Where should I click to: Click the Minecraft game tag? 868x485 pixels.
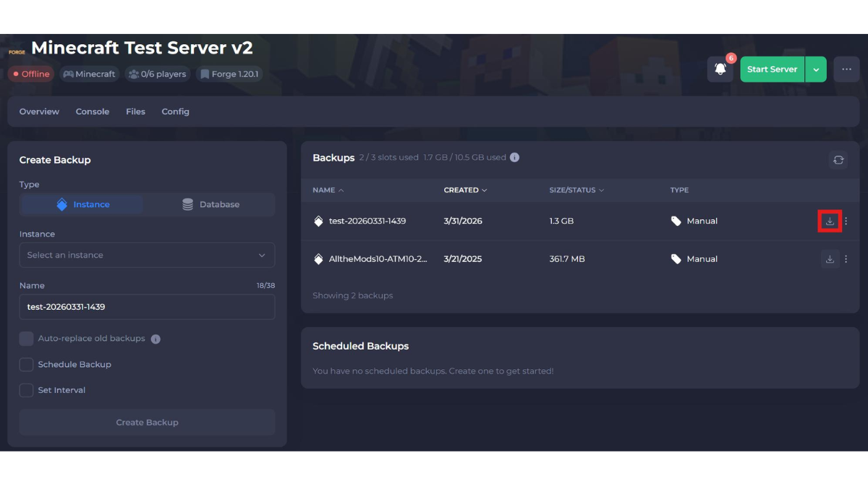pos(89,74)
